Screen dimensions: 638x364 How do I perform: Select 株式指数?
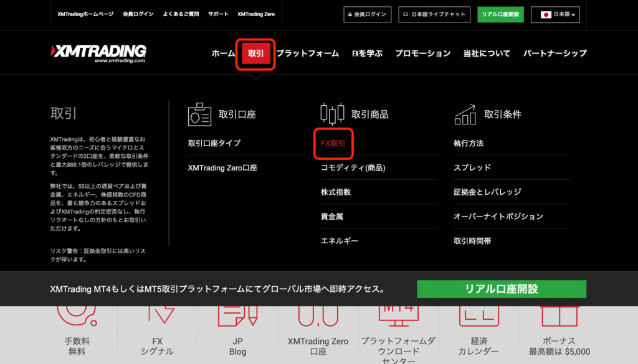pos(336,192)
